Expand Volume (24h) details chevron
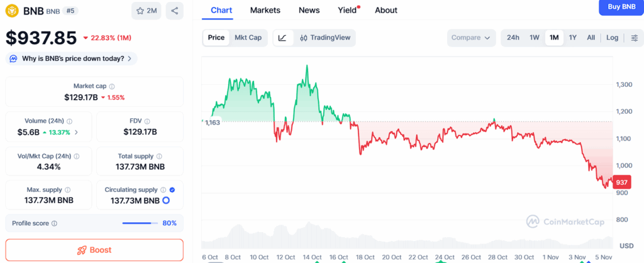644x263 pixels. click(76, 132)
